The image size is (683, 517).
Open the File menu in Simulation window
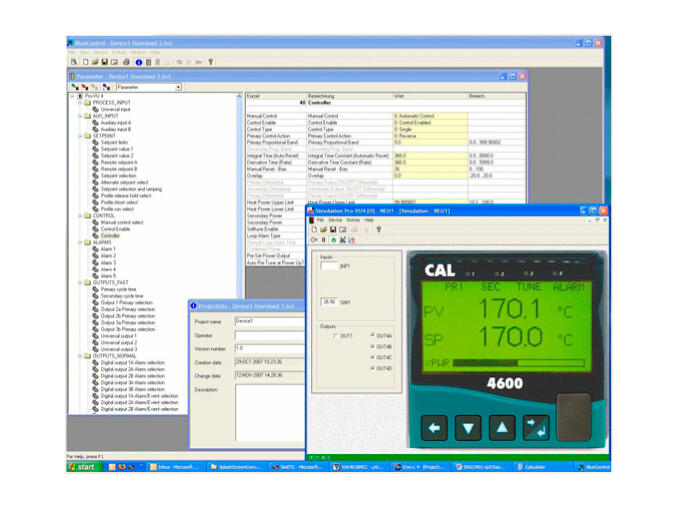click(321, 219)
